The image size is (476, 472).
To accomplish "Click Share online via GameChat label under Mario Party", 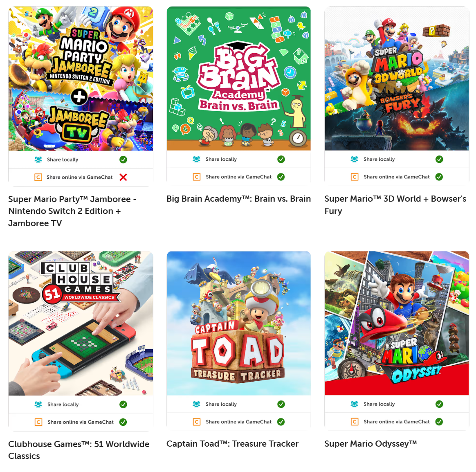I will [x=79, y=177].
